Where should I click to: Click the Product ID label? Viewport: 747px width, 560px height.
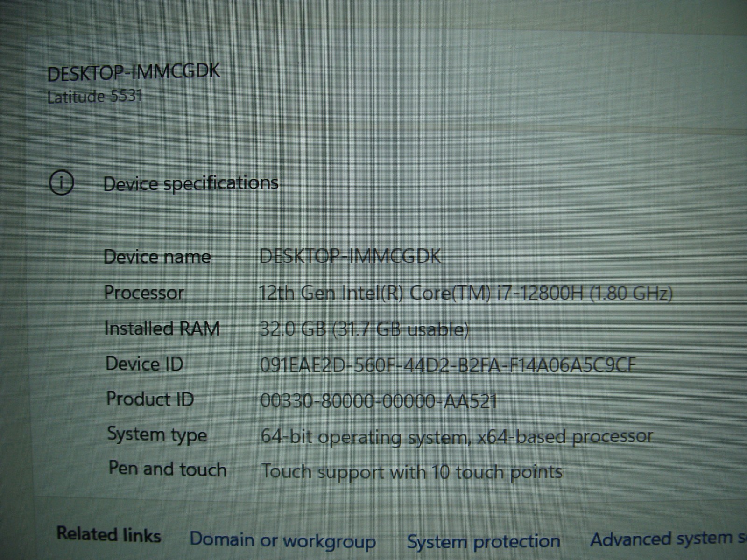150,399
